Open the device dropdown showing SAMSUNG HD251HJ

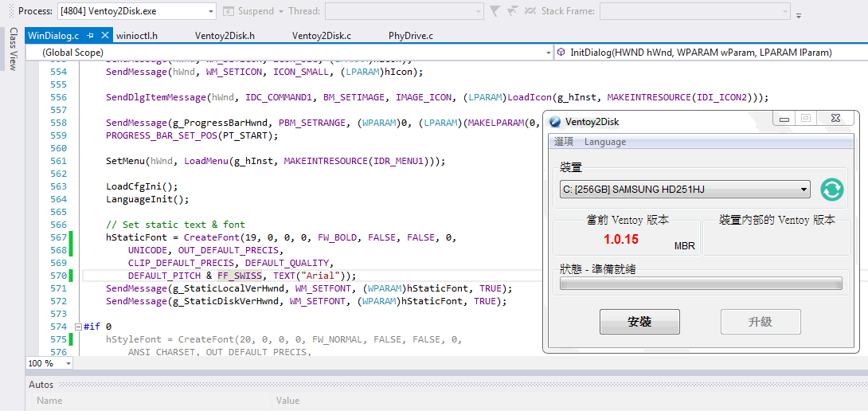685,190
